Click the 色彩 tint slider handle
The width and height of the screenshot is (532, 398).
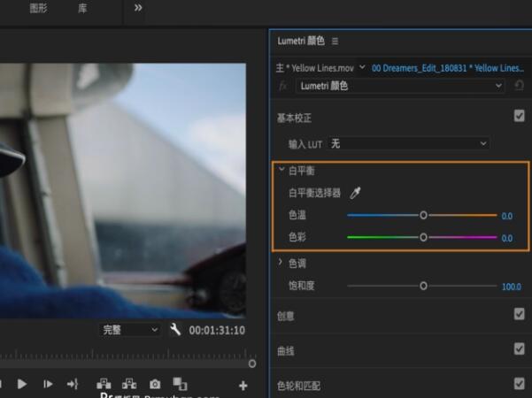(x=423, y=237)
